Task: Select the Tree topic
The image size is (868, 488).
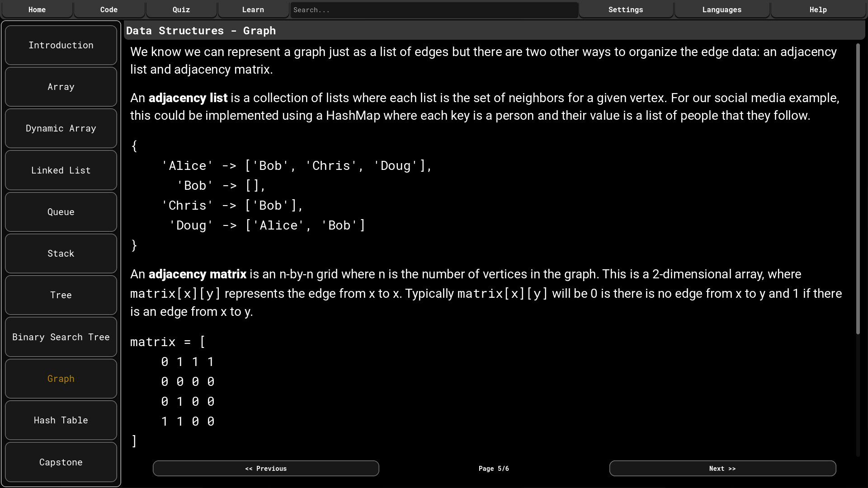Action: (61, 295)
